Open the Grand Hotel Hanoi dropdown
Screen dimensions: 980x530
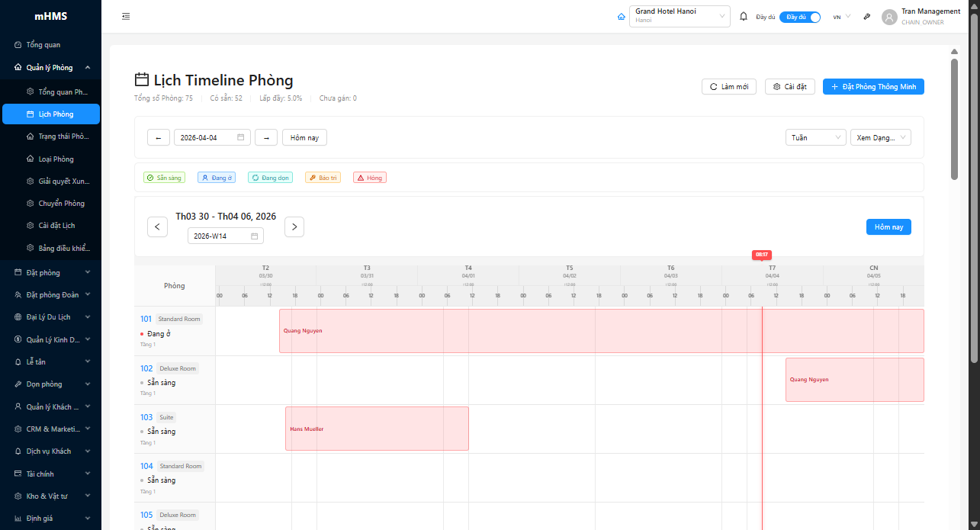pos(680,16)
